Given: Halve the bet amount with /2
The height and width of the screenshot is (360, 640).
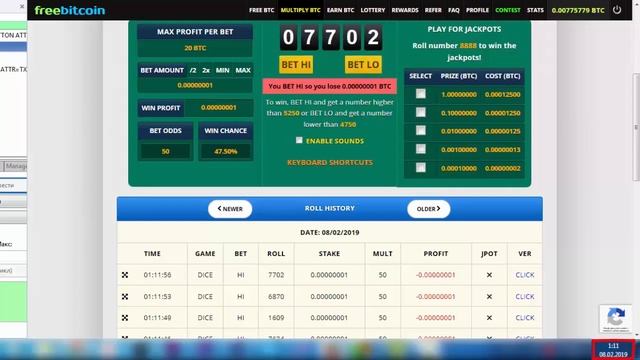Looking at the screenshot, I should [x=193, y=70].
